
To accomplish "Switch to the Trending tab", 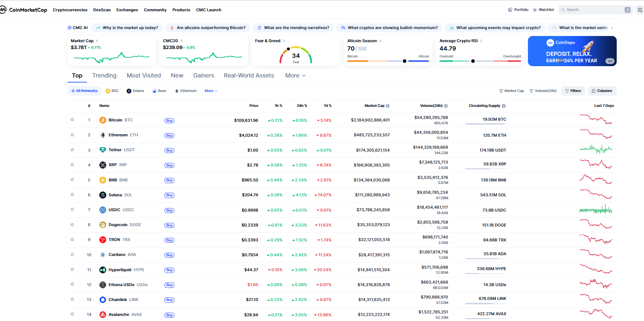I will click(104, 75).
